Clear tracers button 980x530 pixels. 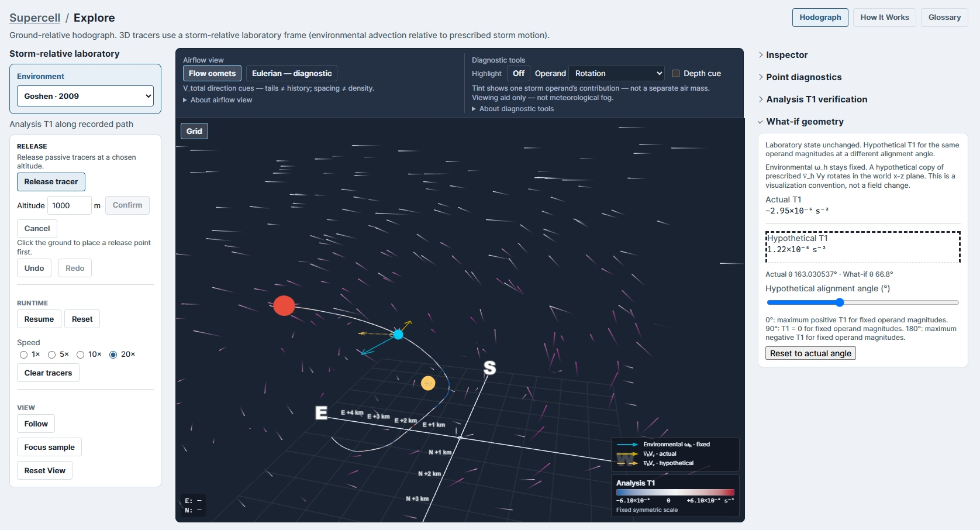click(48, 373)
